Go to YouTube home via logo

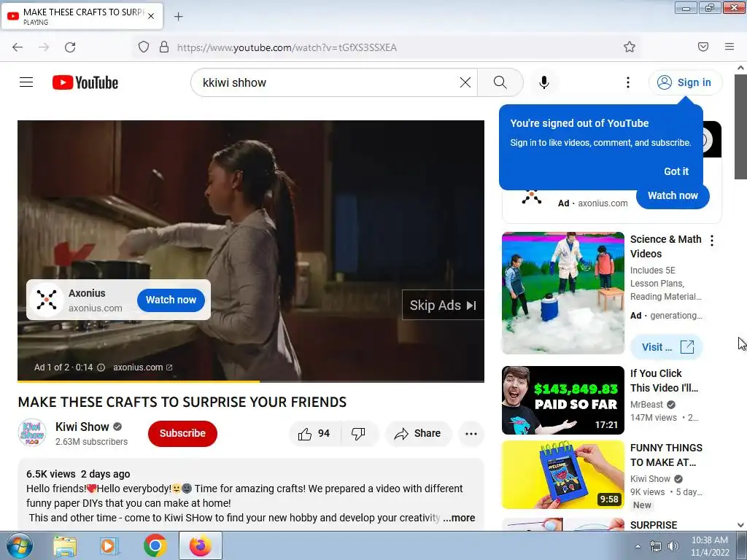click(x=85, y=82)
